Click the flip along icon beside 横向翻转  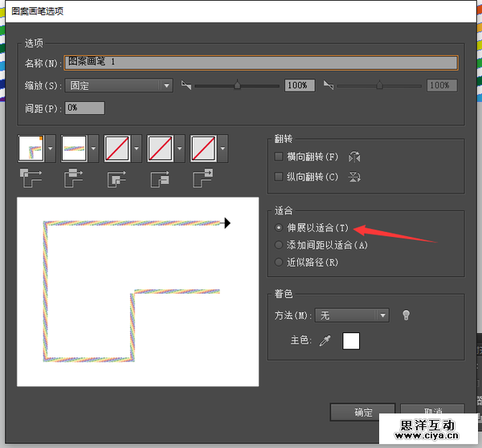pyautogui.click(x=355, y=157)
